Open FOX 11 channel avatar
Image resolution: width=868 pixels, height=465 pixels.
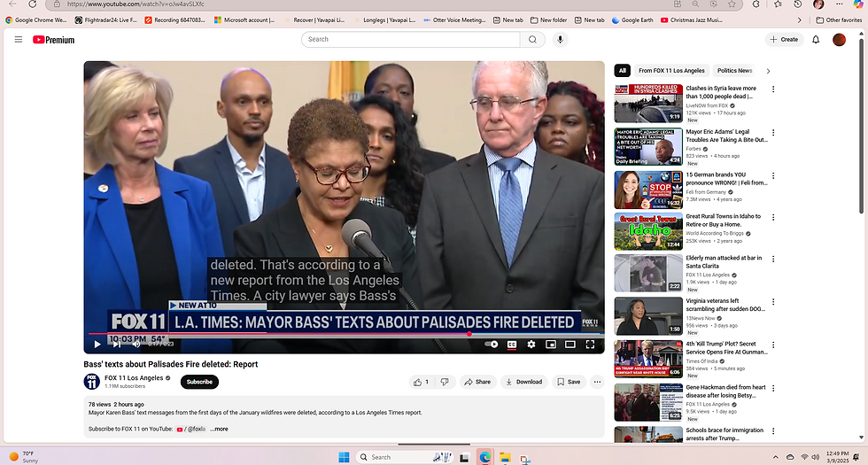coord(92,382)
